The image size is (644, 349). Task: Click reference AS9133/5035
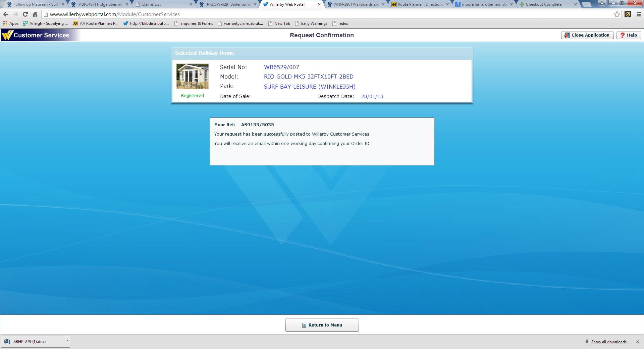coord(257,124)
